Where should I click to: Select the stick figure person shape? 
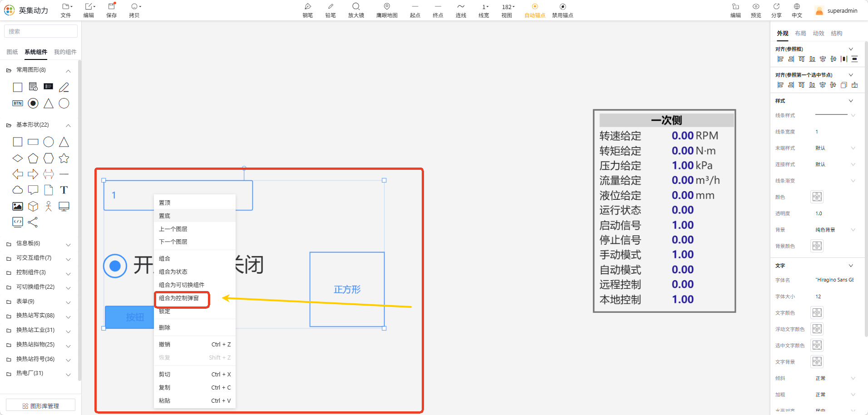(x=49, y=206)
